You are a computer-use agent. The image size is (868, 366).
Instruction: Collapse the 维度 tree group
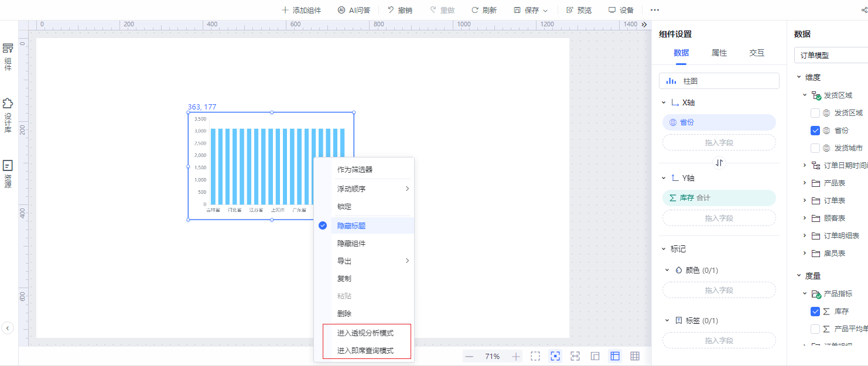[799, 77]
